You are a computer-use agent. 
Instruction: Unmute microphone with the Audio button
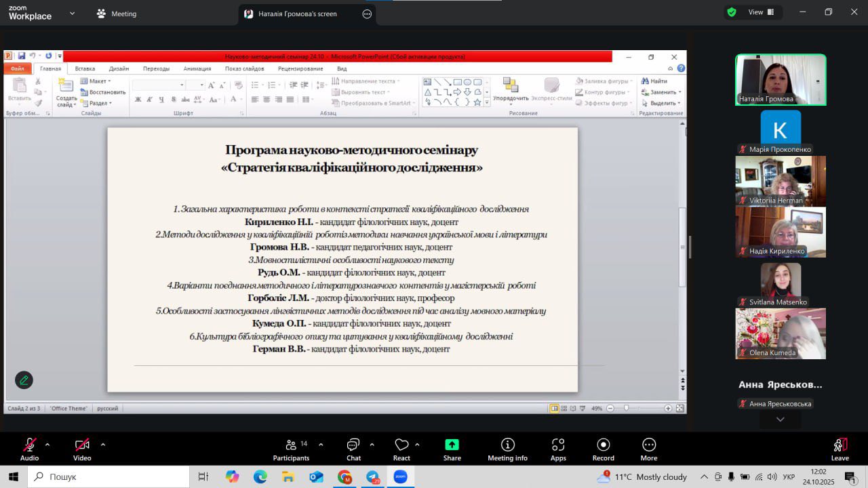click(x=29, y=449)
